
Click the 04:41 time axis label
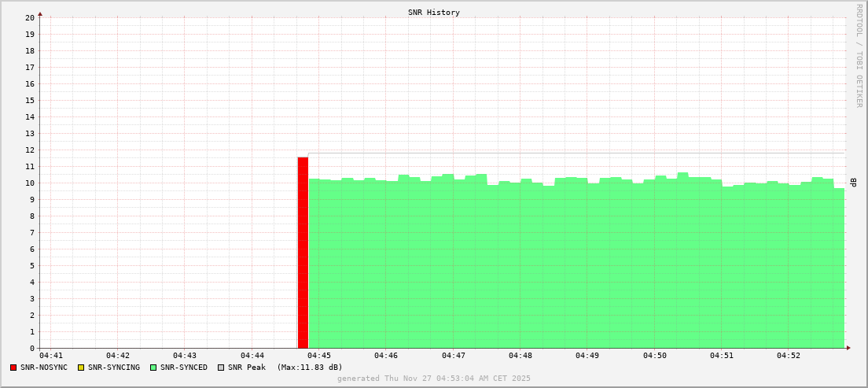pyautogui.click(x=50, y=356)
